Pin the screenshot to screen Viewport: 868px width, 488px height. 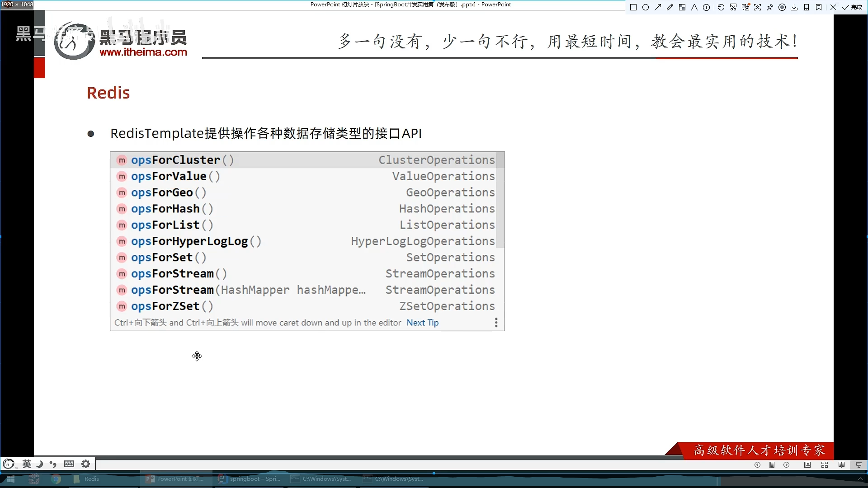(x=770, y=7)
